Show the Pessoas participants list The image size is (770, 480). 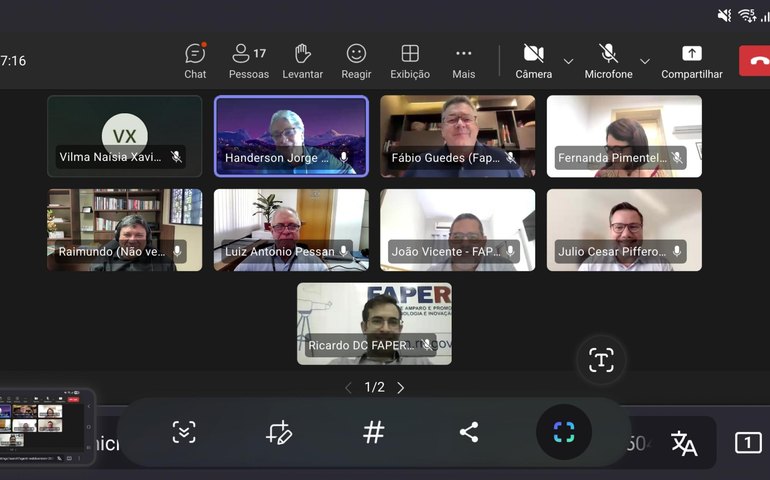(x=248, y=60)
